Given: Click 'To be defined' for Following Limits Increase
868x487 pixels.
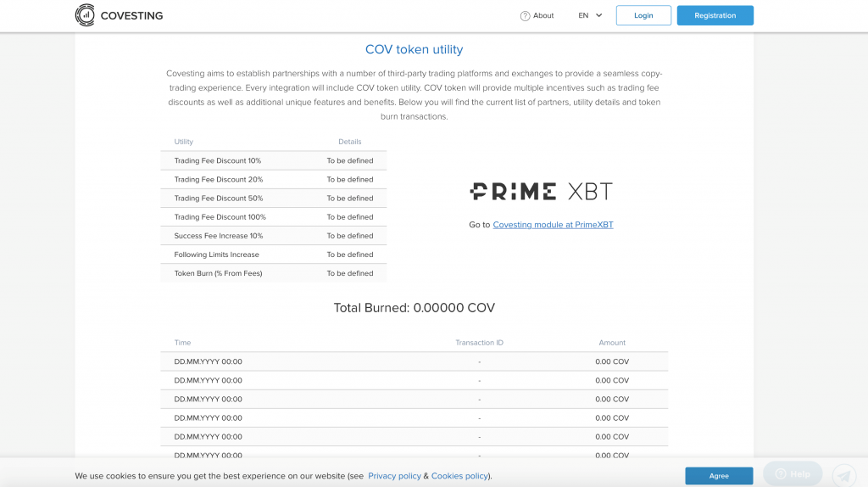Looking at the screenshot, I should point(350,255).
